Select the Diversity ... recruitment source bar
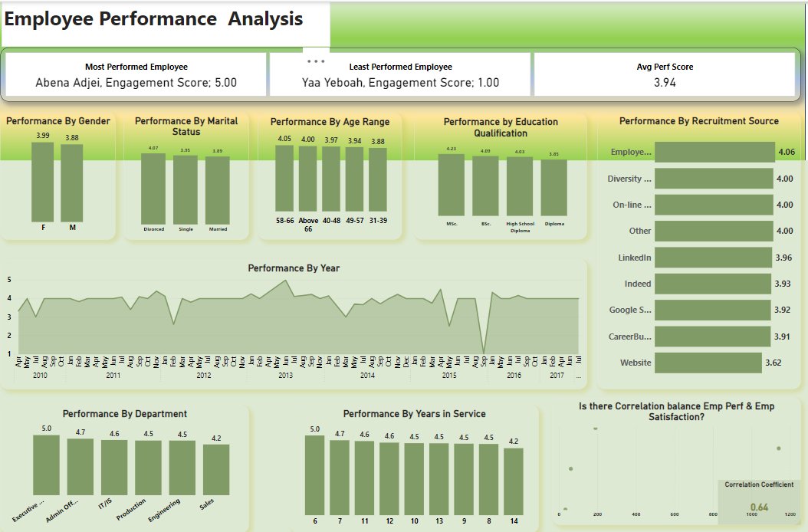This screenshot has width=808, height=532. click(x=714, y=179)
